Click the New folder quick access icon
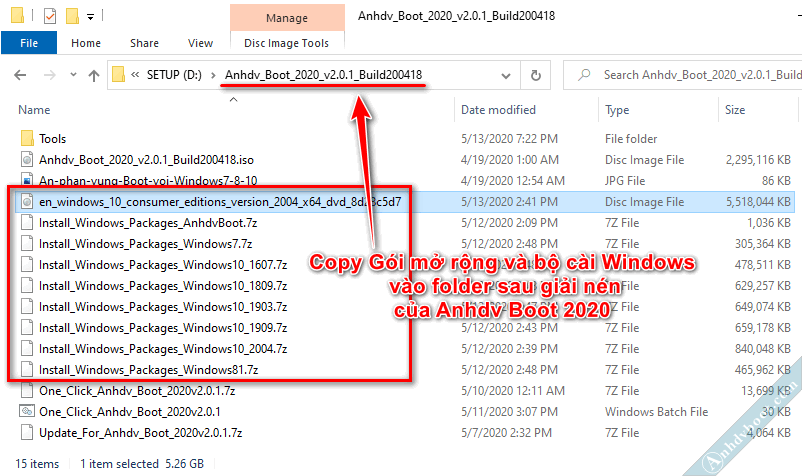 (72, 16)
